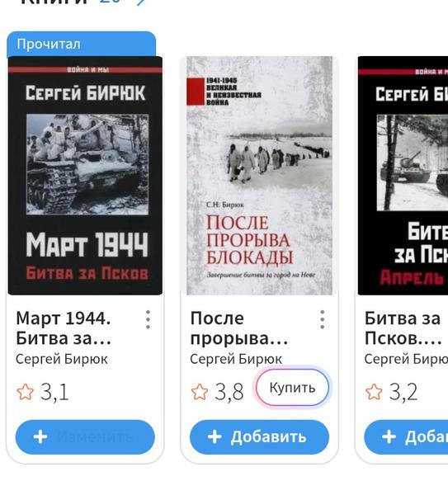Click the rating star beside 3,1
This screenshot has height=495, width=448.
[x=26, y=392]
